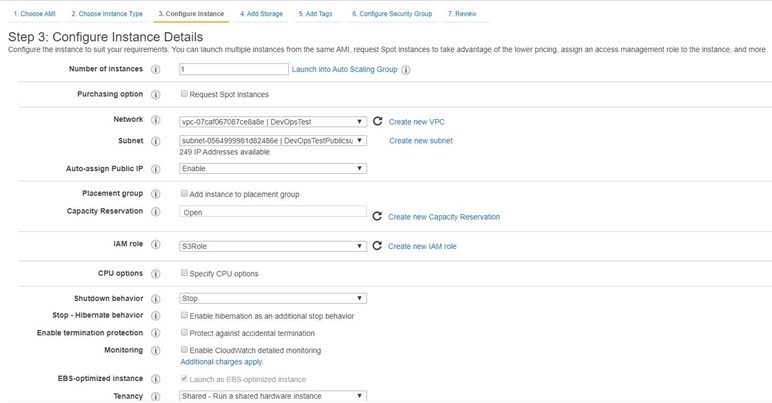772x403 pixels.
Task: Click info icon next to Number of instances
Action: (x=154, y=70)
